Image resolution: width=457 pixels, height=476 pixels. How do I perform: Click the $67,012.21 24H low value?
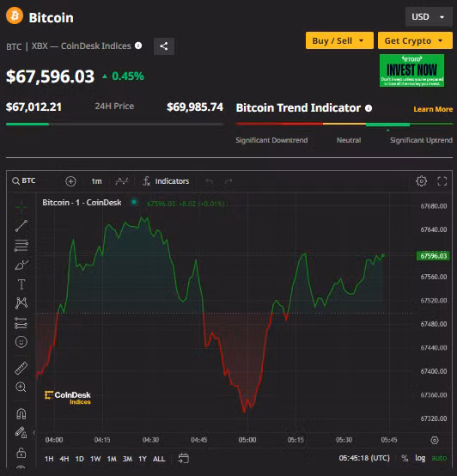pyautogui.click(x=34, y=107)
